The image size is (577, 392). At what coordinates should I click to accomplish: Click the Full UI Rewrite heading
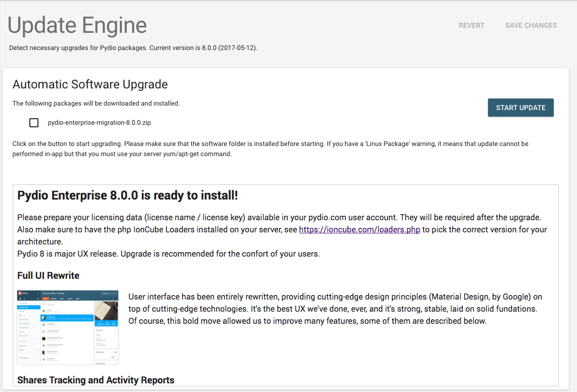(x=48, y=275)
